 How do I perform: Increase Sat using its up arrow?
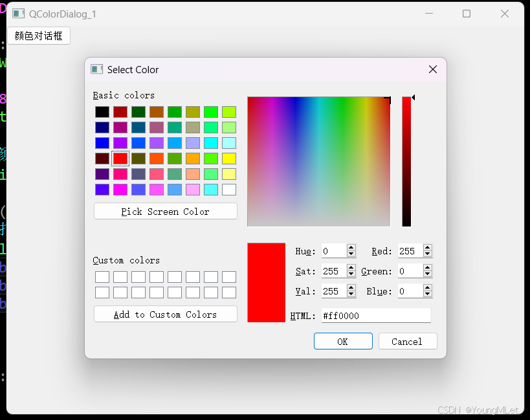pyautogui.click(x=351, y=268)
